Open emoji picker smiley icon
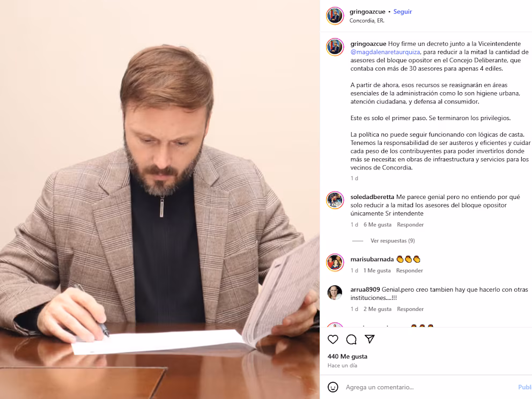The image size is (532, 399). [x=333, y=387]
